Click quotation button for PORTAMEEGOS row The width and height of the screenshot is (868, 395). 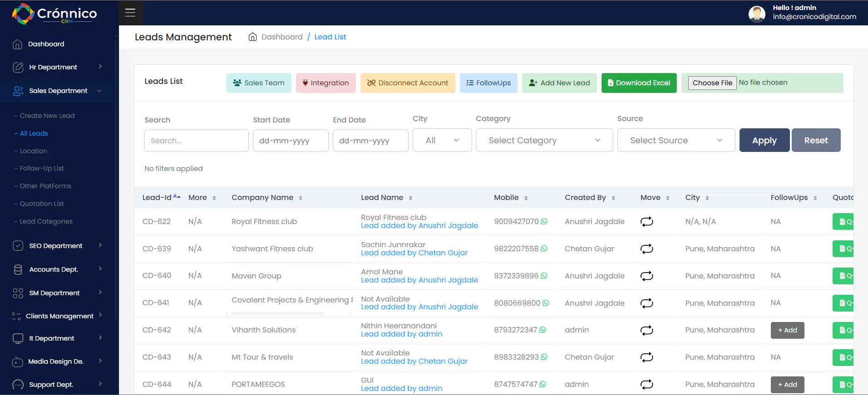pos(843,385)
